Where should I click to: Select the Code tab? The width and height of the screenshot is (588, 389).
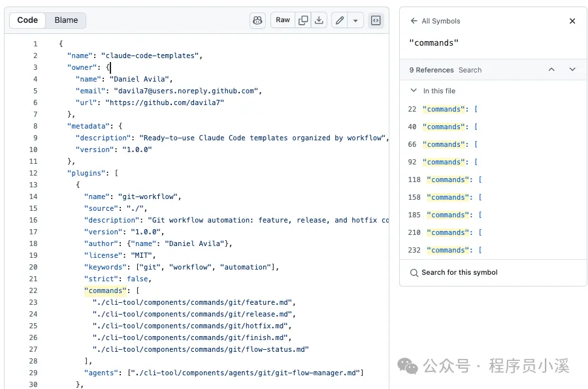[x=27, y=20]
